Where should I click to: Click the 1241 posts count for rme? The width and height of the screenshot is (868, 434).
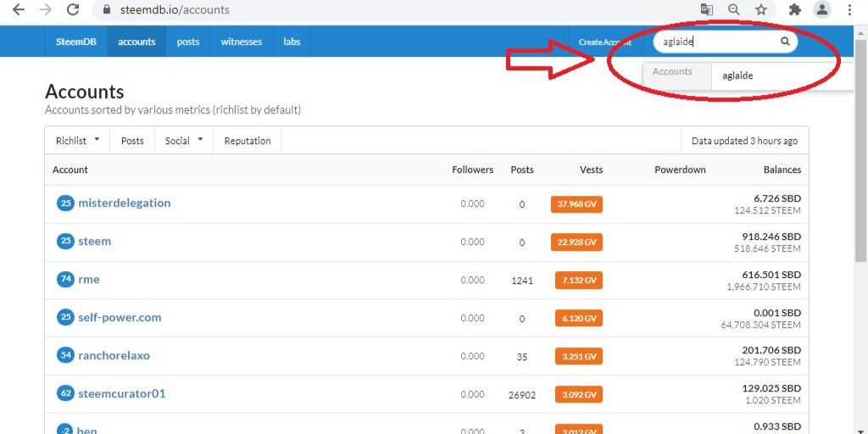click(x=522, y=281)
